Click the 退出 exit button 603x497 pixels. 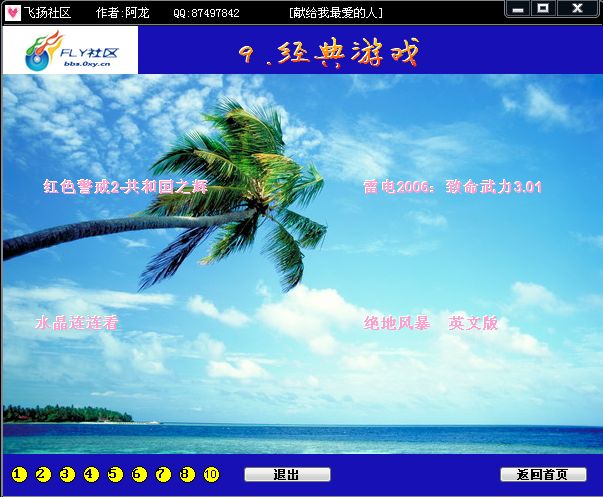(x=287, y=475)
